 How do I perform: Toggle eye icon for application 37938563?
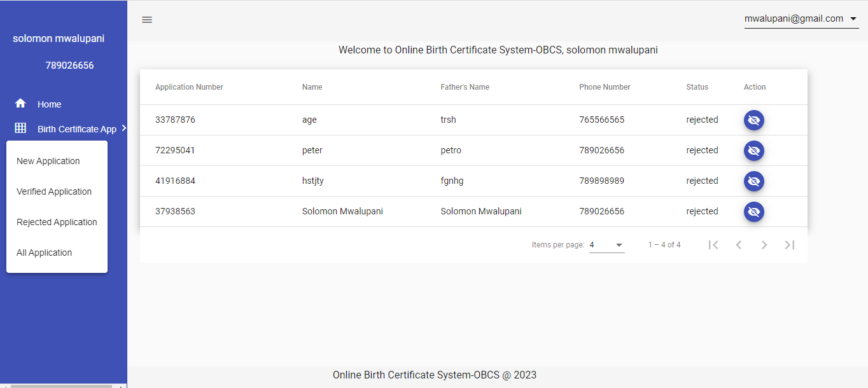[x=754, y=212]
